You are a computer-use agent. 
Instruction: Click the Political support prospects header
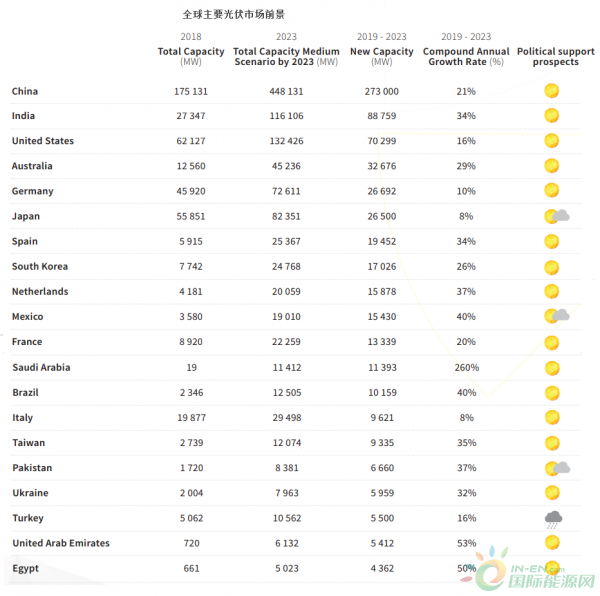pos(555,56)
